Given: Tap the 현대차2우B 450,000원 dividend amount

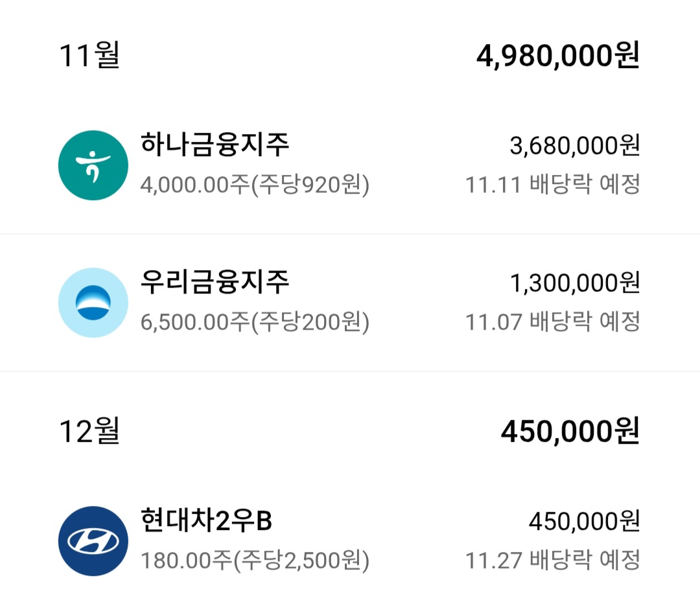Looking at the screenshot, I should [x=585, y=521].
